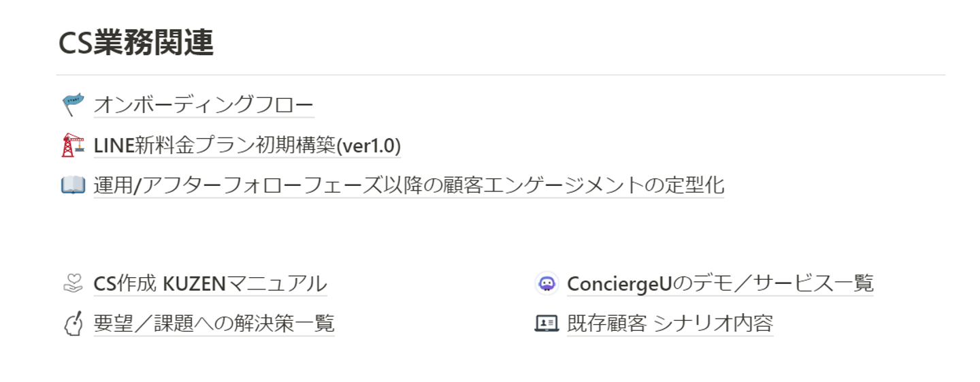Click シナリオ内容 text in the 既存顧客 link

coord(713,323)
